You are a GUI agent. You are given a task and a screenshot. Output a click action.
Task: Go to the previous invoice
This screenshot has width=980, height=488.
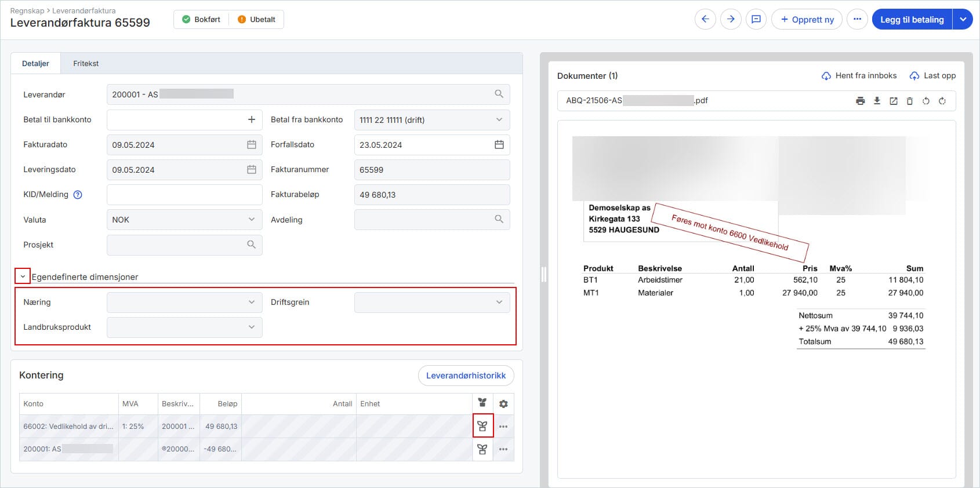click(x=705, y=19)
